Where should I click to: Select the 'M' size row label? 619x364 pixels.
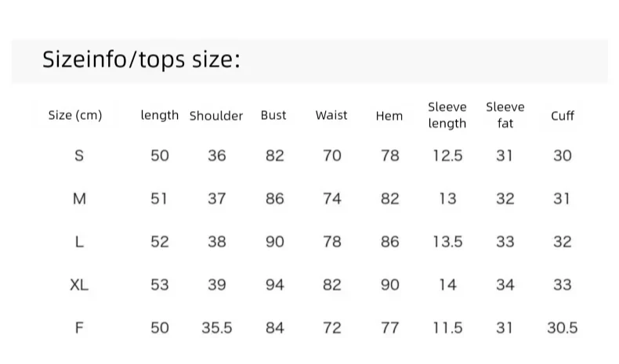(x=79, y=199)
